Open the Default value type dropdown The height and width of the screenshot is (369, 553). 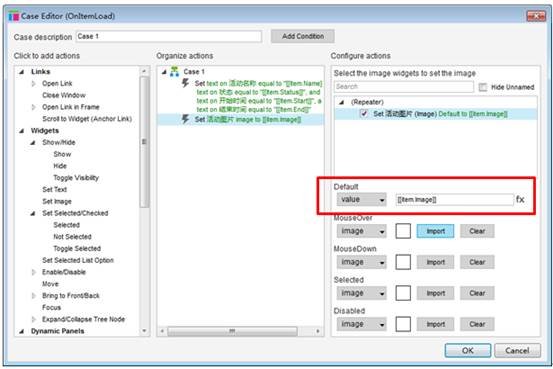pyautogui.click(x=361, y=200)
